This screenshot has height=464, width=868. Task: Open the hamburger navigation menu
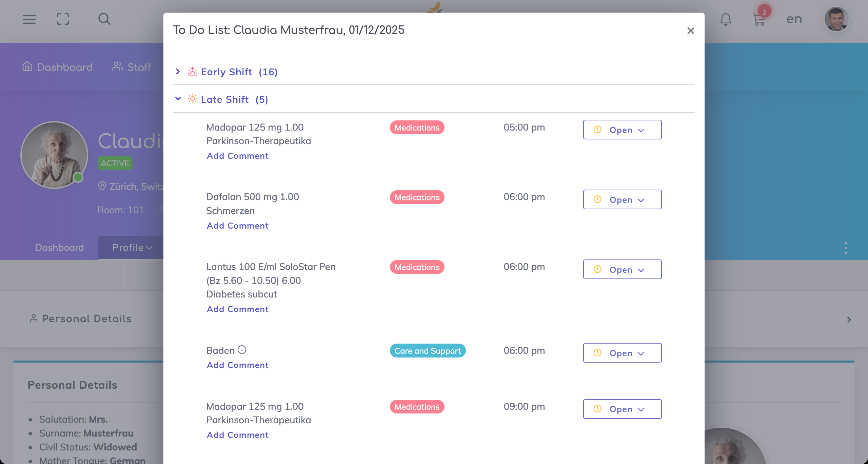29,19
